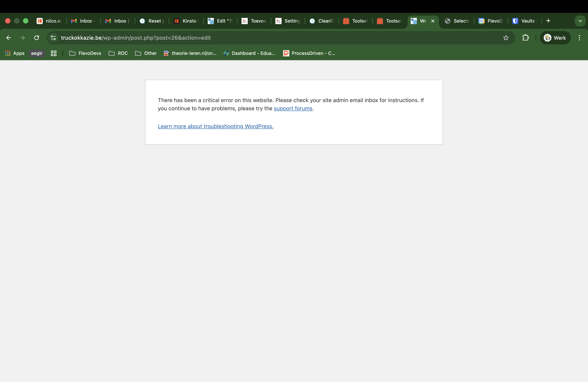Screen dimensions: 588x382
Task: Expand the tab search dropdown arrow
Action: pyautogui.click(x=580, y=21)
